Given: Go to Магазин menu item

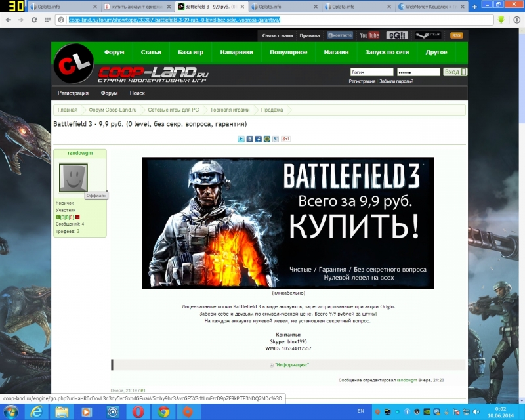Looking at the screenshot, I should tap(336, 52).
